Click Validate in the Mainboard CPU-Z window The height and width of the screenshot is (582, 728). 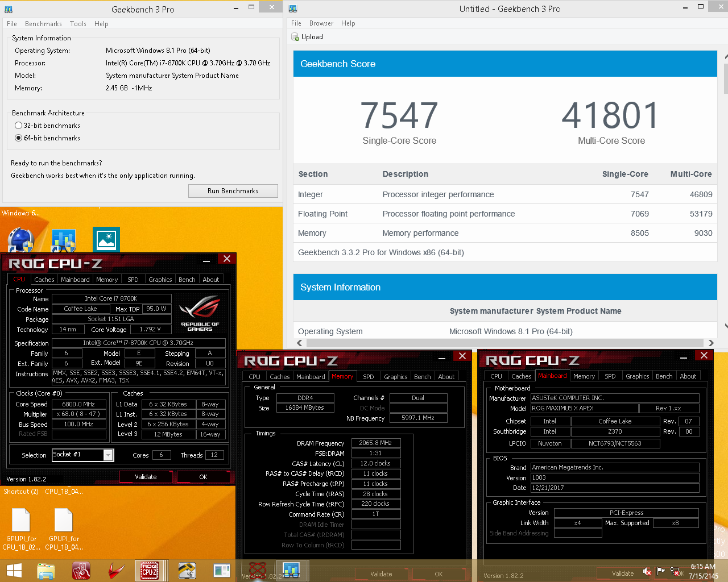click(623, 573)
